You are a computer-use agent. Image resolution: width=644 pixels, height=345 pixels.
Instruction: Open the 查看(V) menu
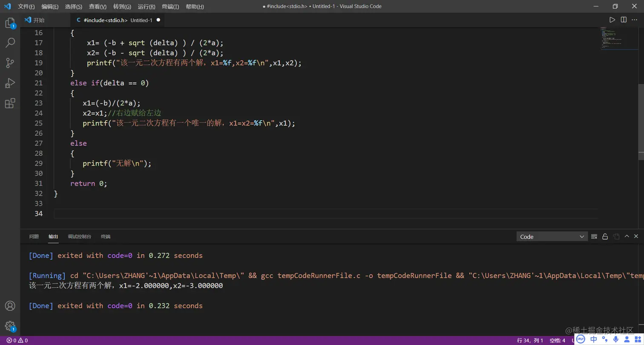[x=98, y=6]
